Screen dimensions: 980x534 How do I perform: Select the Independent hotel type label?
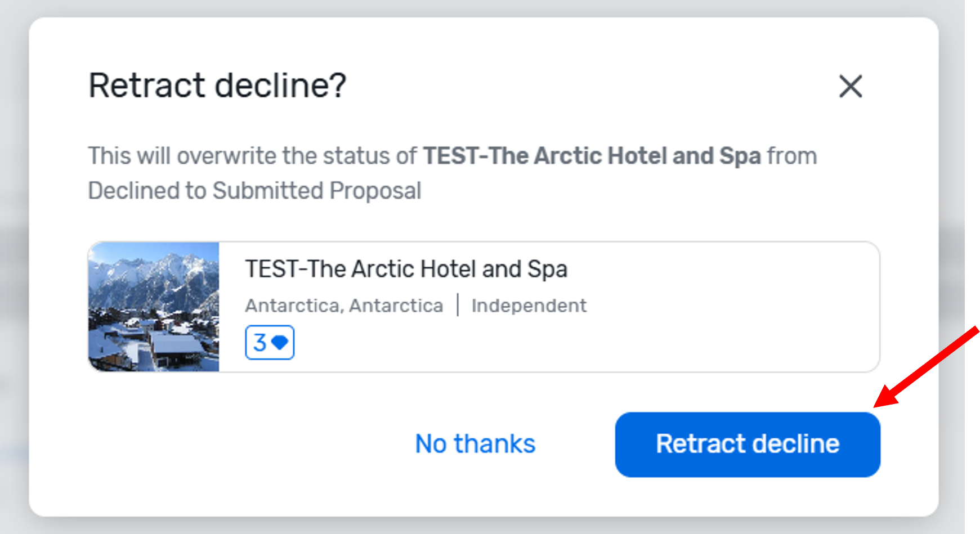click(528, 304)
